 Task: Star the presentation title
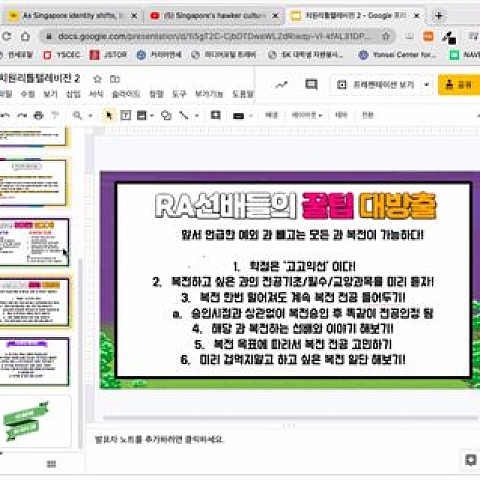click(x=97, y=79)
